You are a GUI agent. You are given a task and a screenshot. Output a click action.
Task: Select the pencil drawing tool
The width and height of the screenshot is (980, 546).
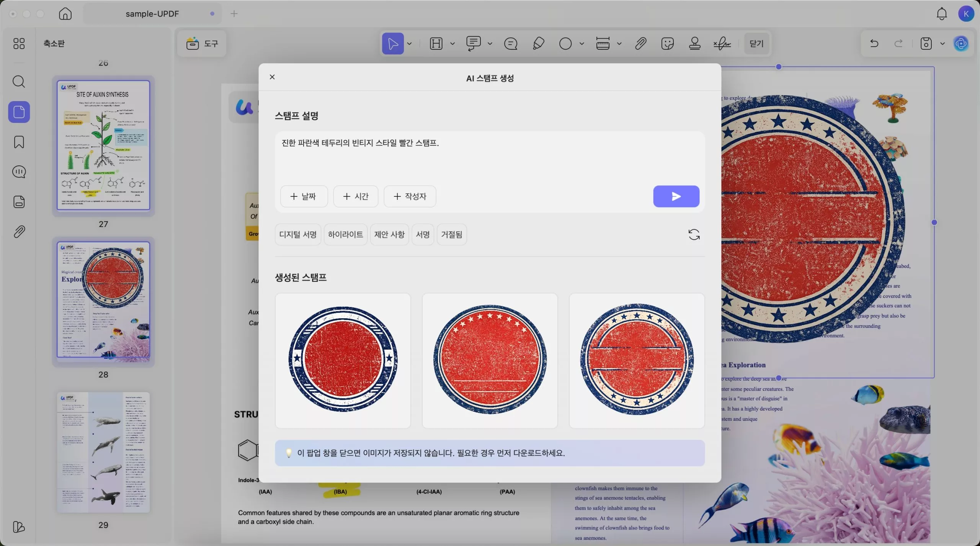[538, 44]
